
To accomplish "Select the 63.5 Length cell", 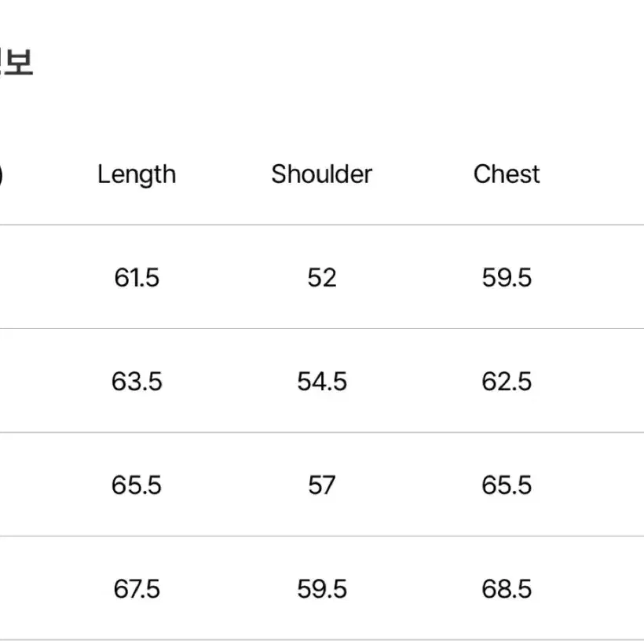I will point(137,382).
